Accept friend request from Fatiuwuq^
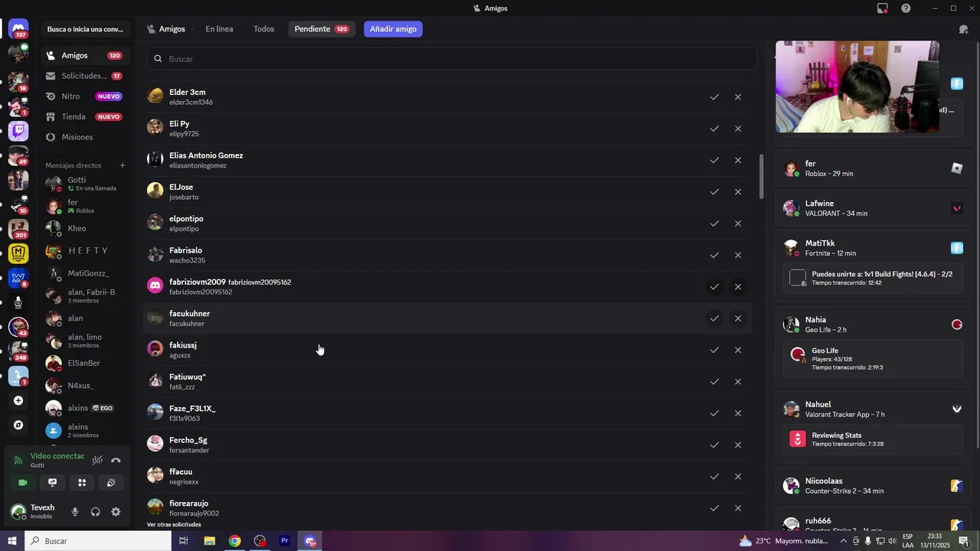Screen dimensions: 980x551 [x=714, y=382]
